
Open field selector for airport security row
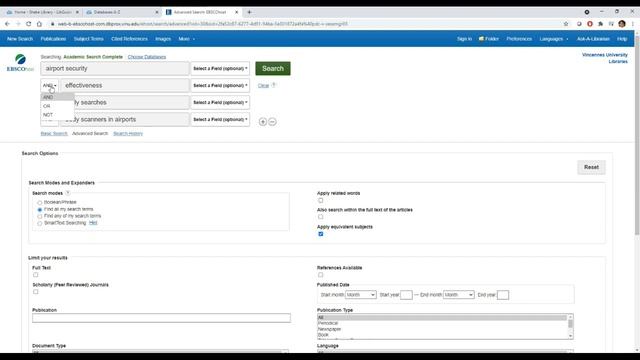[220, 69]
